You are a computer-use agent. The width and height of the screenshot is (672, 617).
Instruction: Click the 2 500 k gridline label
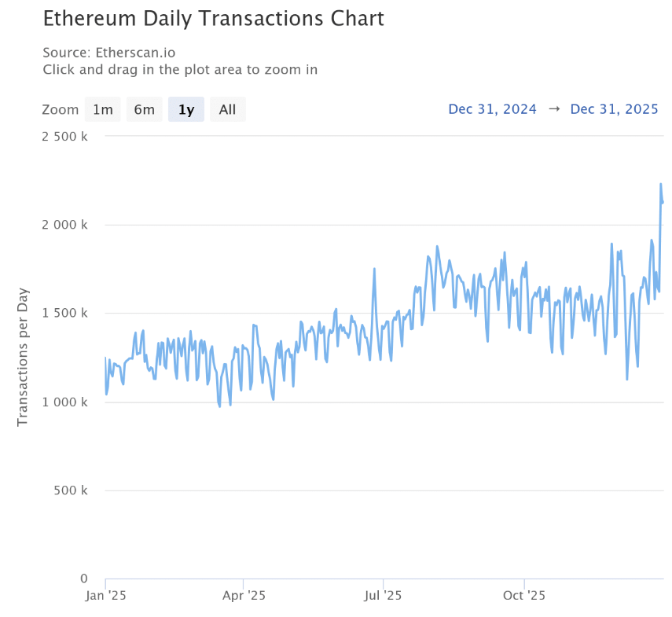pos(64,136)
